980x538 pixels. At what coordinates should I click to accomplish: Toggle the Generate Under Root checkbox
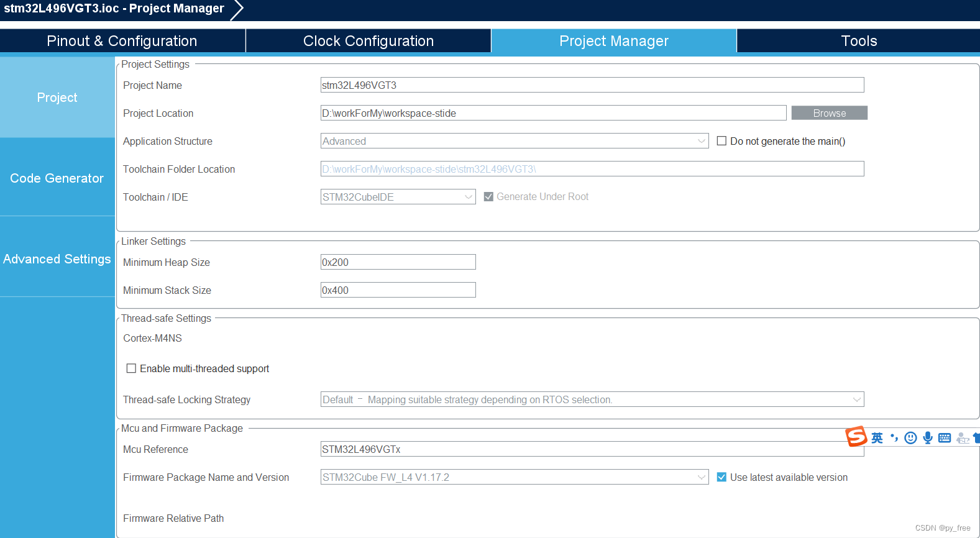tap(488, 197)
